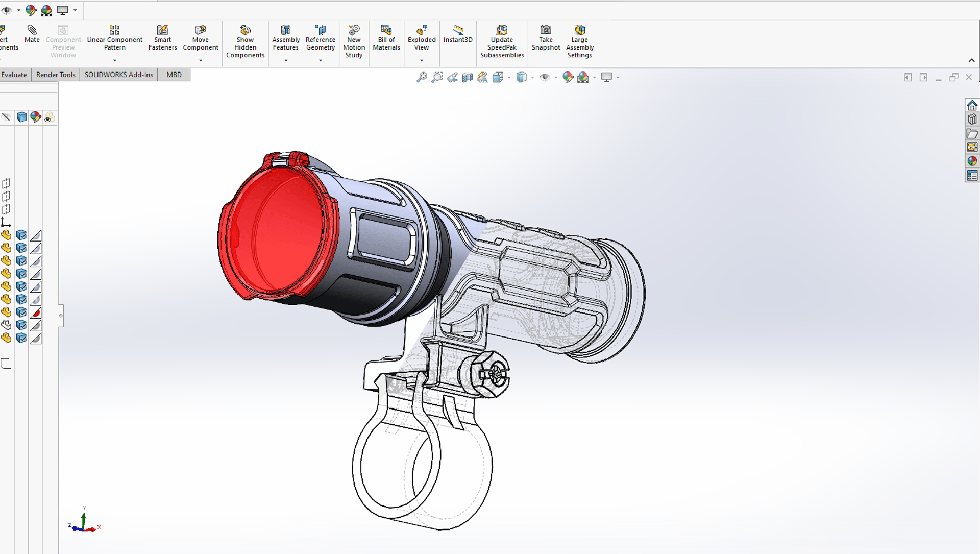
Task: Click Show Hidden Components
Action: tap(245, 41)
